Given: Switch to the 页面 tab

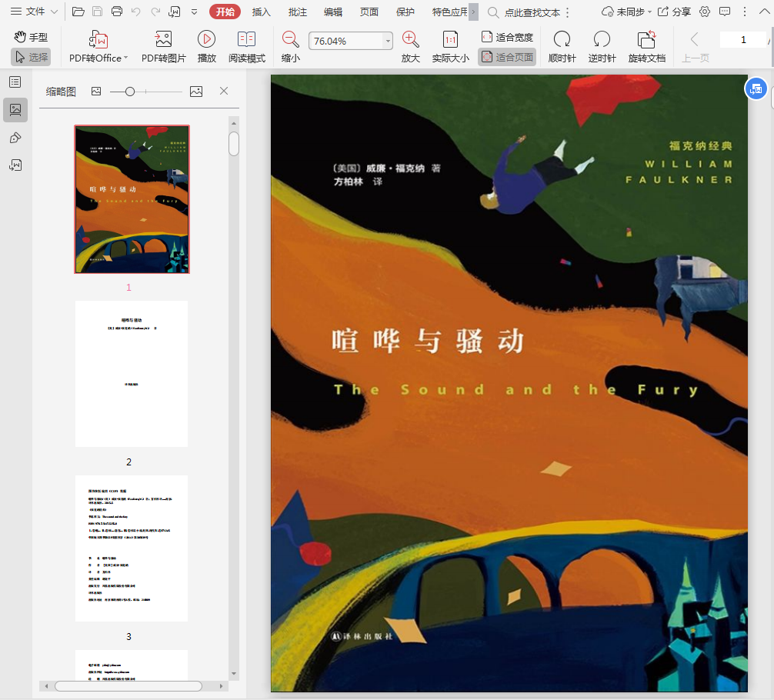Looking at the screenshot, I should click(369, 12).
